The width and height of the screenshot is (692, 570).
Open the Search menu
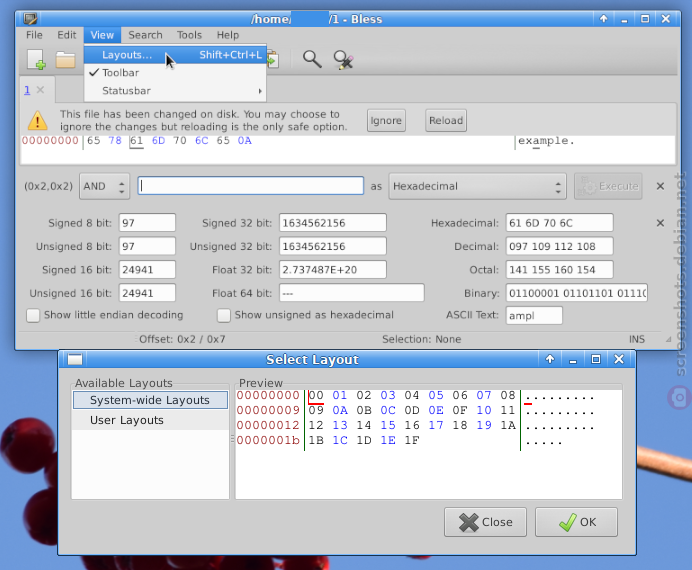pos(145,35)
